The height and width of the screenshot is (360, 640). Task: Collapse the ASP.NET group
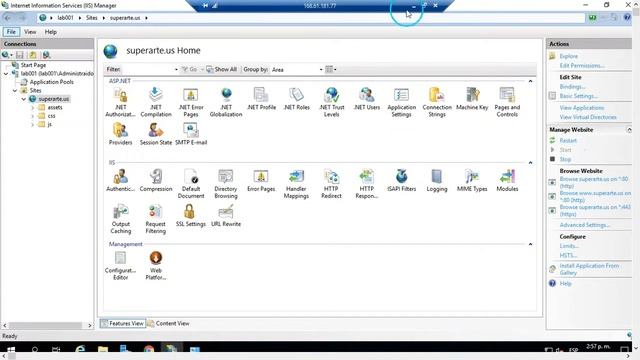pyautogui.click(x=530, y=81)
